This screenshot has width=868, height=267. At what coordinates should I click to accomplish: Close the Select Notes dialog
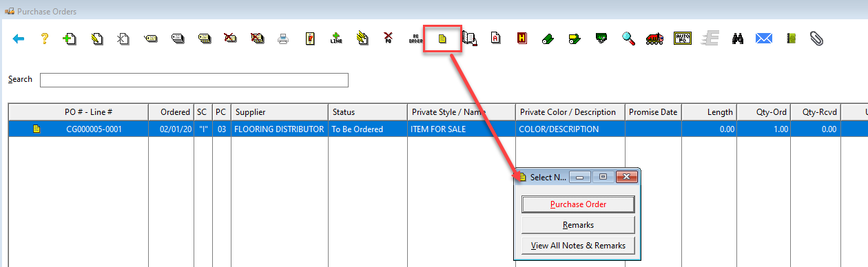(x=626, y=177)
